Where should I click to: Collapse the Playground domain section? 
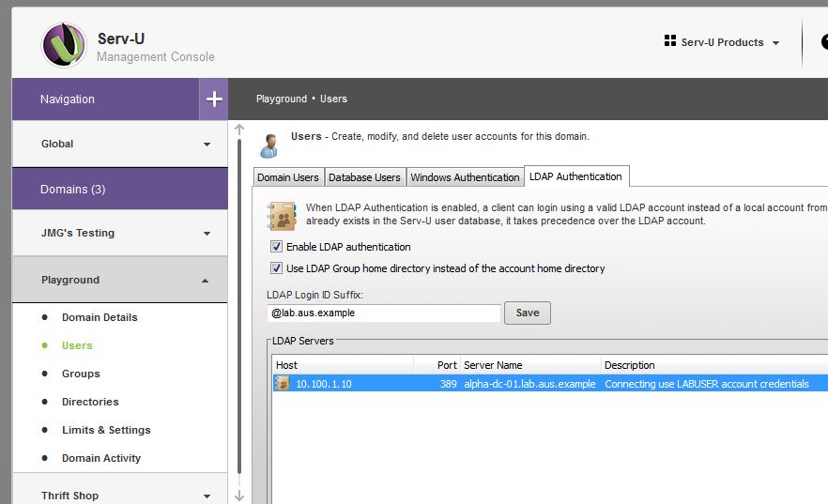120,280
